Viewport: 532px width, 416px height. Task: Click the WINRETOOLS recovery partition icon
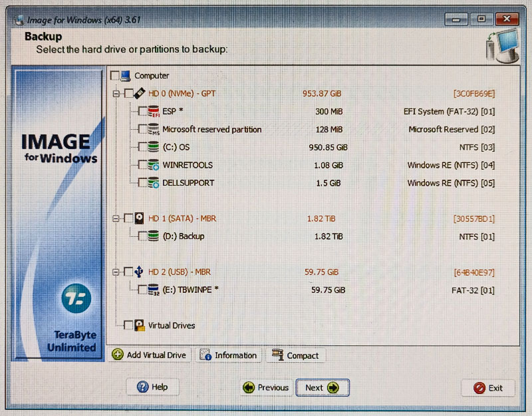154,165
